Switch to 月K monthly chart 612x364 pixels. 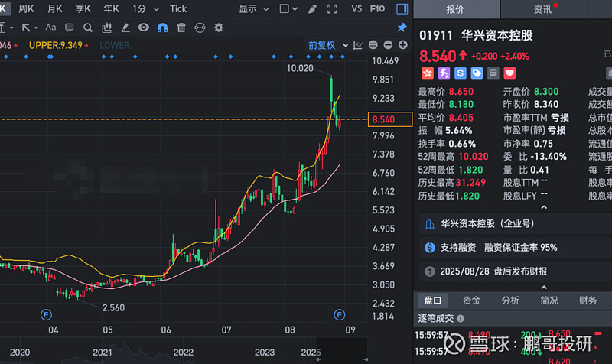tap(54, 8)
